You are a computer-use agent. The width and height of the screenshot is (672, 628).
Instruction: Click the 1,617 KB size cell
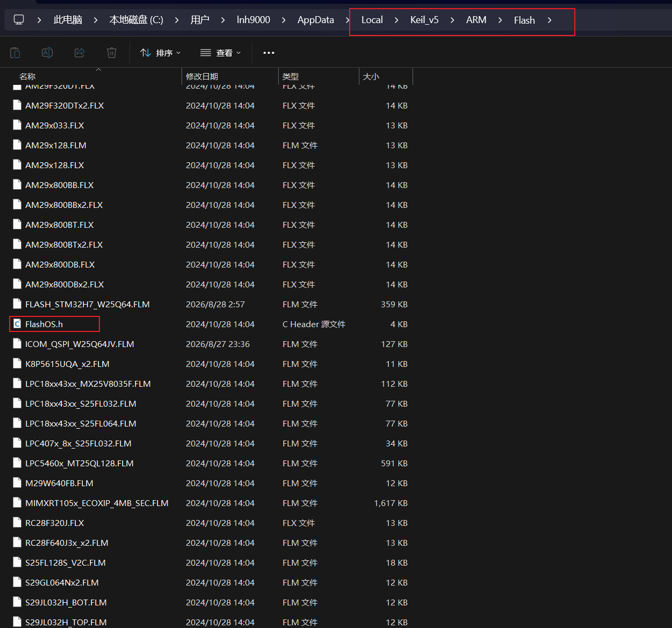pos(391,503)
